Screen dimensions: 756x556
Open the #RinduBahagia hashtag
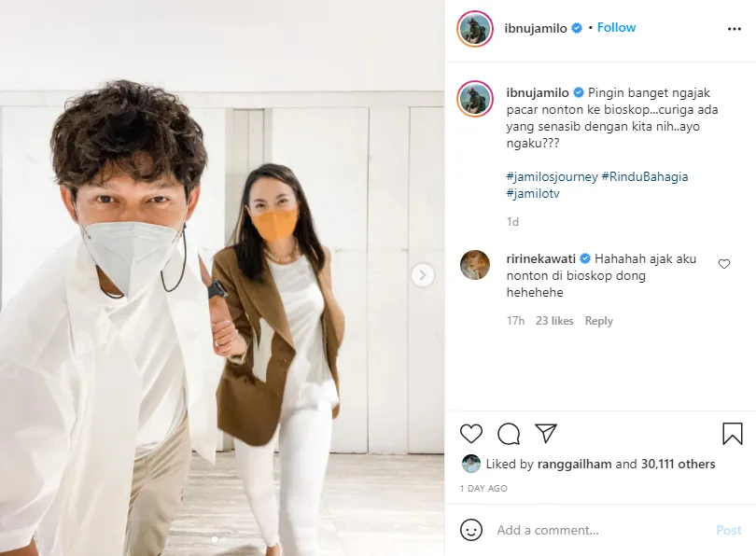click(x=645, y=177)
